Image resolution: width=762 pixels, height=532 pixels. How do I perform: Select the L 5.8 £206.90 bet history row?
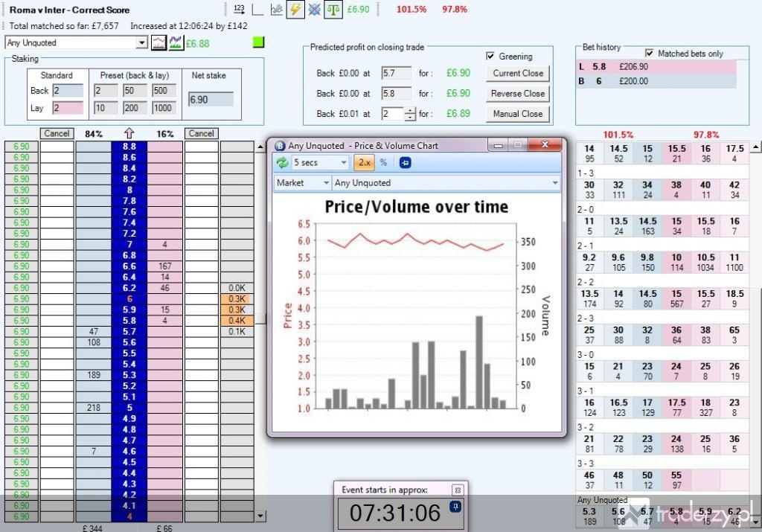pos(656,67)
